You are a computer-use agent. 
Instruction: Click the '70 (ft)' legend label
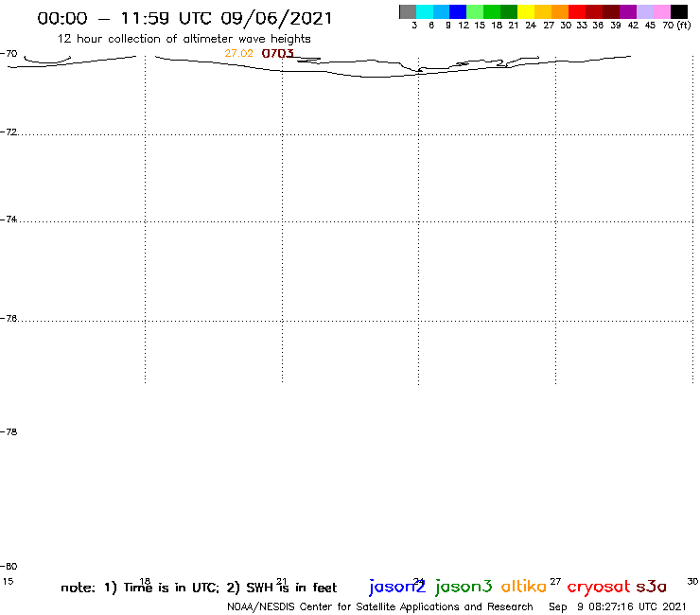(676, 26)
